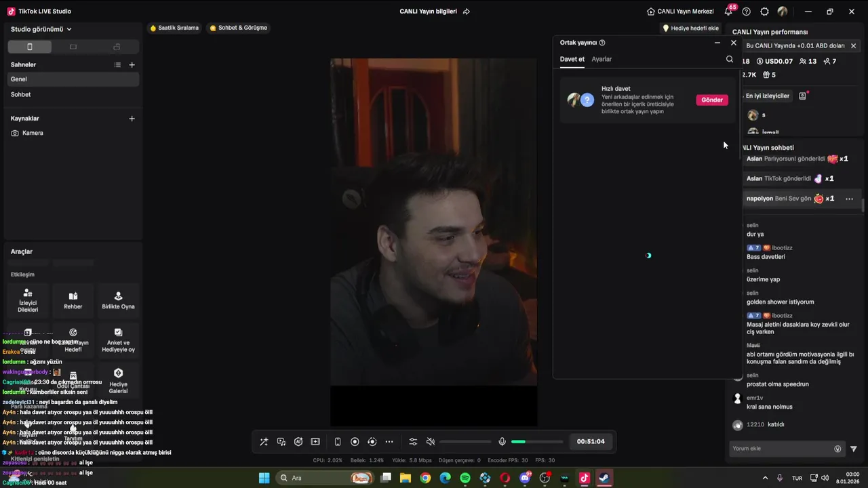Click the info icon next to Ortak yayıncı
Screen dimensions: 868x488
tap(602, 43)
